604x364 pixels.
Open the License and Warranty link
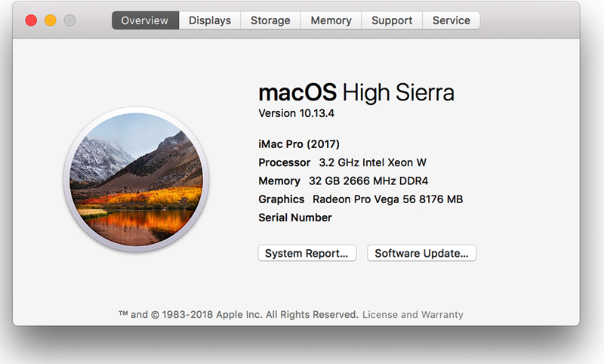413,315
